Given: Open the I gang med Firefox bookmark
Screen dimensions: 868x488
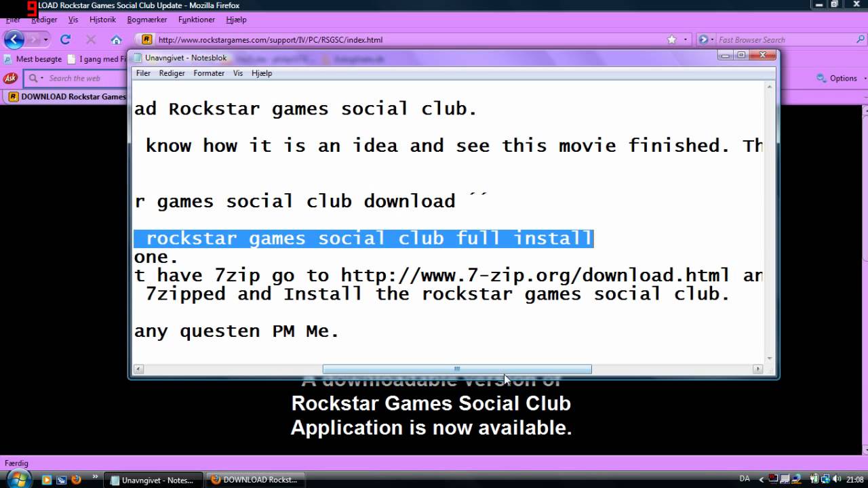Looking at the screenshot, I should coord(98,59).
